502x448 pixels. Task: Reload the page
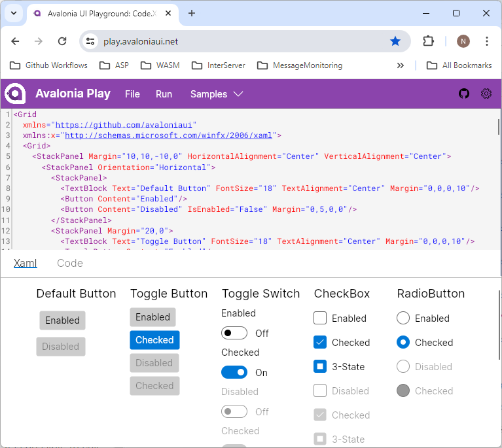[62, 41]
